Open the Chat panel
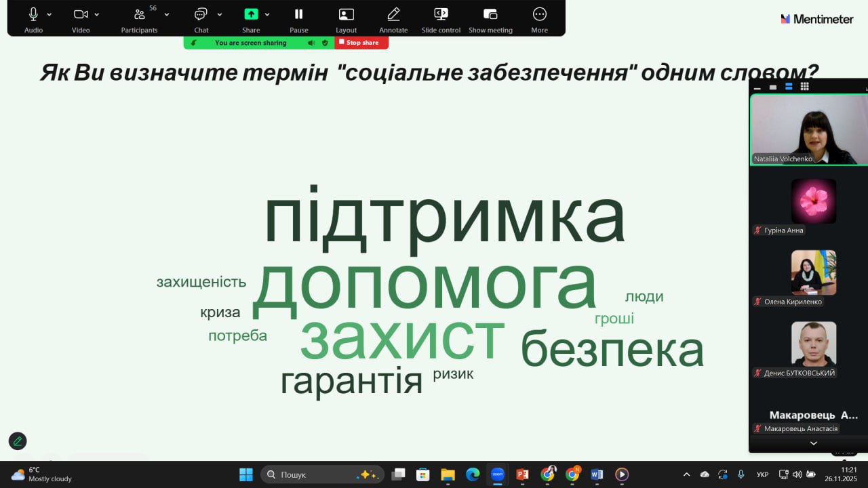Image resolution: width=868 pixels, height=488 pixels. [201, 15]
